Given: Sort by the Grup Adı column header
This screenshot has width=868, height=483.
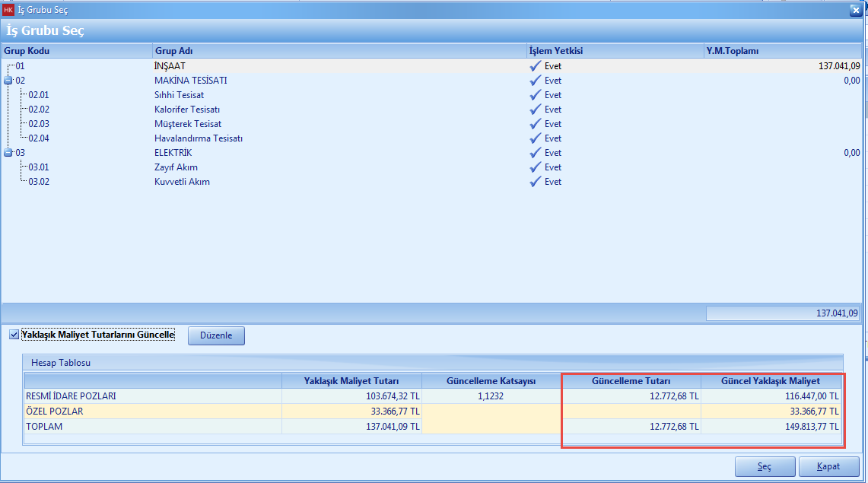Looking at the screenshot, I should point(339,51).
